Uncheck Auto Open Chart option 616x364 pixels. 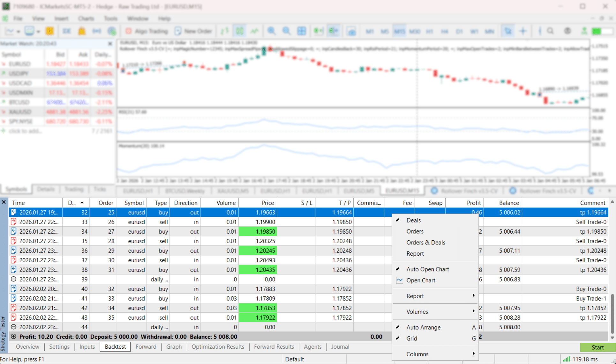tap(427, 269)
